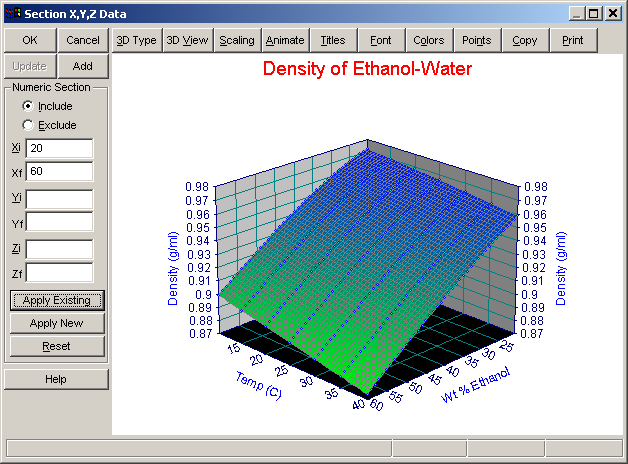
Task: Open the 3D Type options
Action: click(137, 40)
